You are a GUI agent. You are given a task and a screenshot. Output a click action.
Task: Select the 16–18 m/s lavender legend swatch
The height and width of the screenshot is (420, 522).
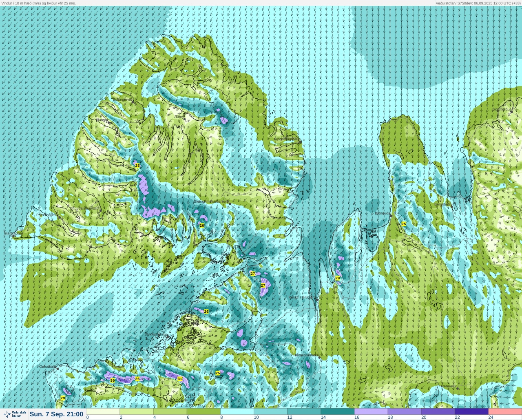tap(371, 411)
